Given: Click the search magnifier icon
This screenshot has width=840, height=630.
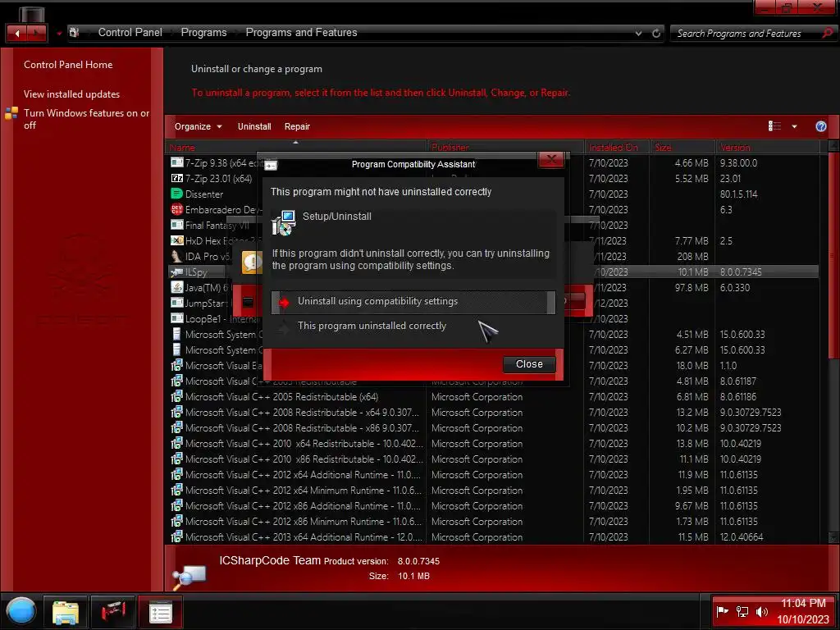Looking at the screenshot, I should [x=827, y=33].
